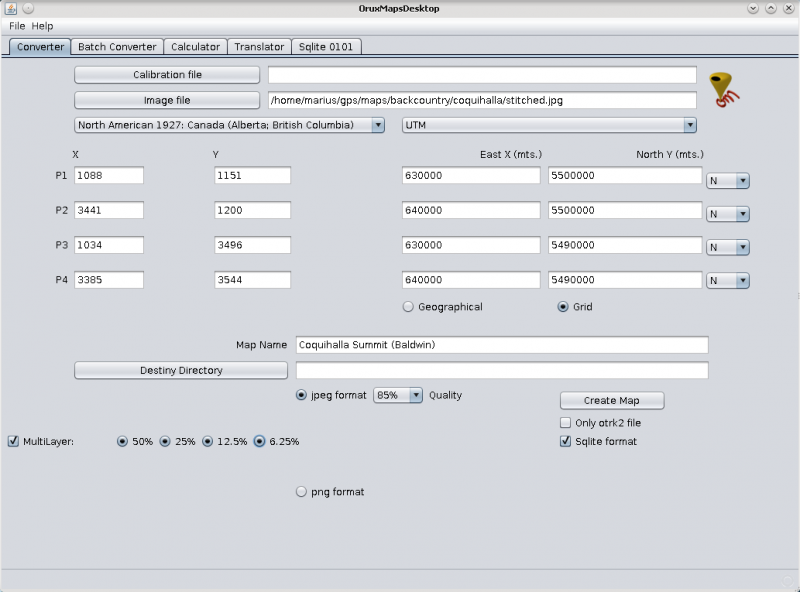The height and width of the screenshot is (592, 800).
Task: Enable the Only otrk2 file checkbox
Action: click(x=566, y=423)
